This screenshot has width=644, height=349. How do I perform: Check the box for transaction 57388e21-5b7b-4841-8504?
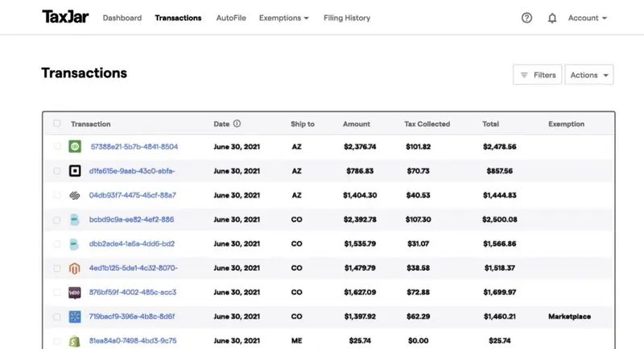(x=57, y=147)
